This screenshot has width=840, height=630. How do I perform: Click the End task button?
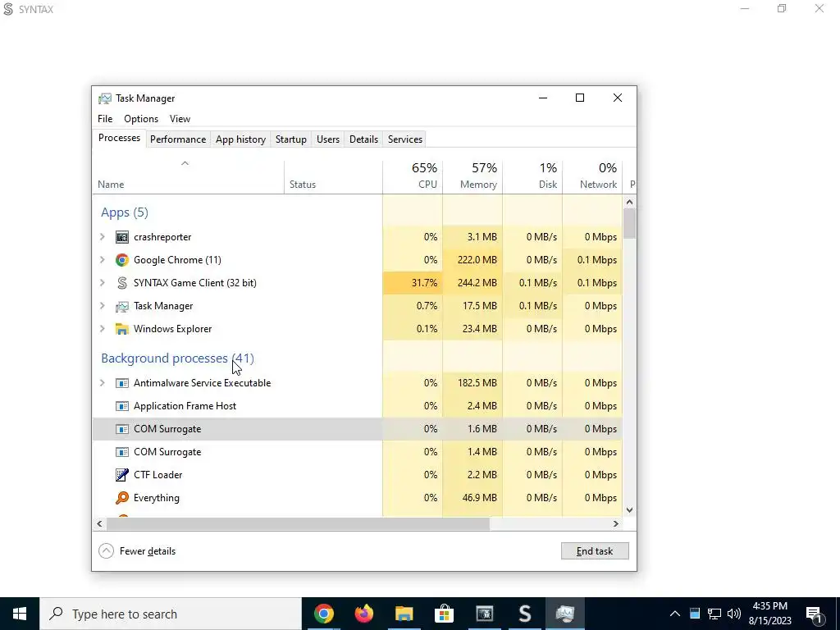click(x=595, y=551)
